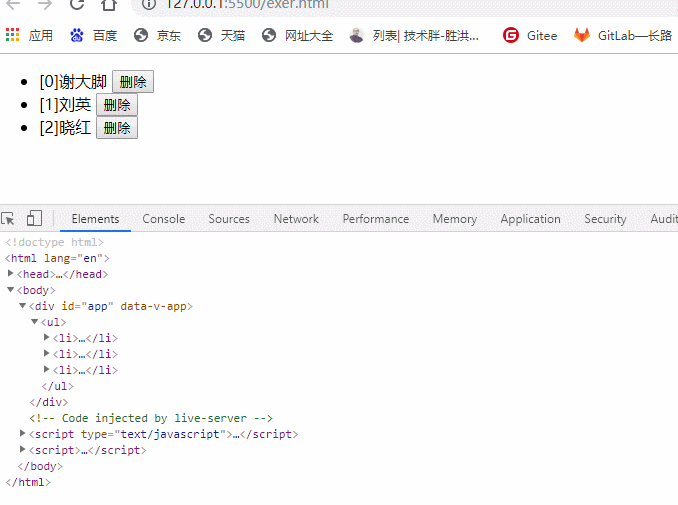
Task: Select the live-server injected comment line
Action: pos(151,418)
